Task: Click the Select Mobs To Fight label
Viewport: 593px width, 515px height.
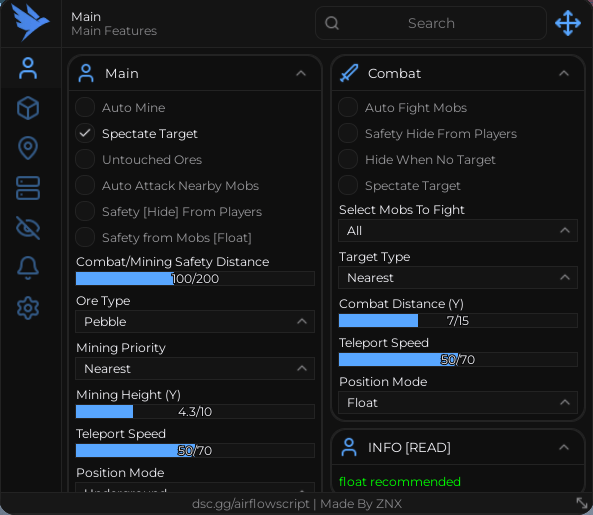Action: pos(402,210)
